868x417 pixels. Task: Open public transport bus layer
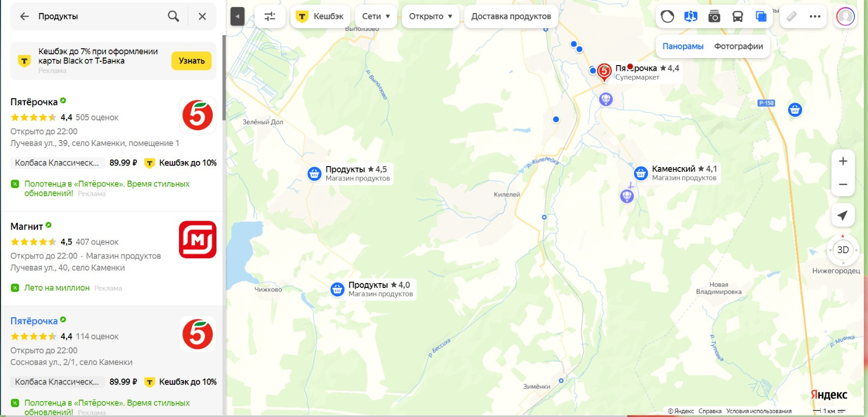737,17
